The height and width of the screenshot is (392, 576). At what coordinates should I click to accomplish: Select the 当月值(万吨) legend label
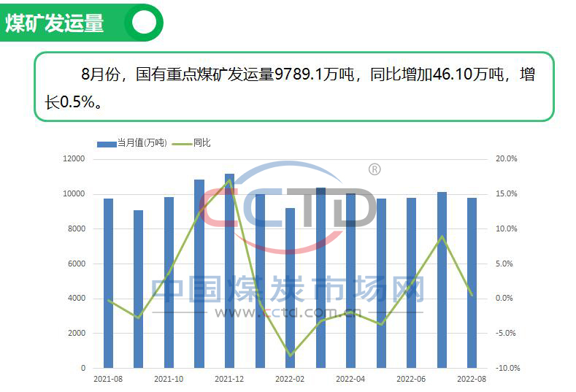pyautogui.click(x=142, y=143)
